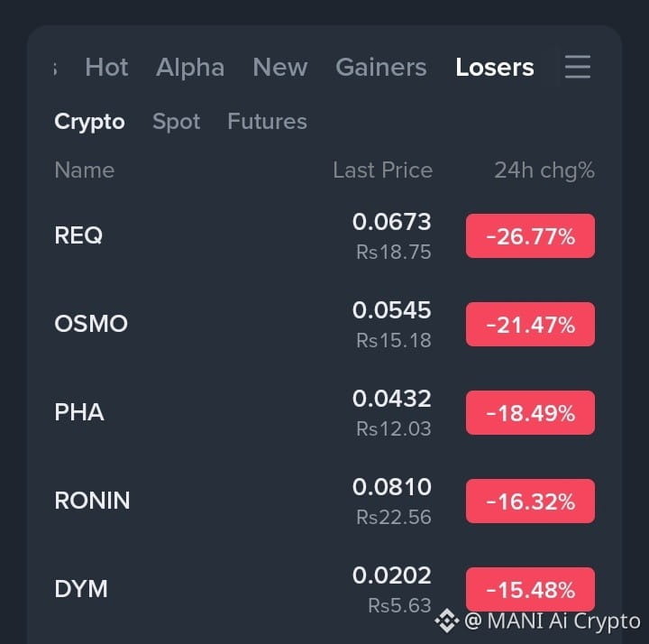The image size is (649, 644).
Task: Choose the Crypto sub-tab
Action: [89, 122]
